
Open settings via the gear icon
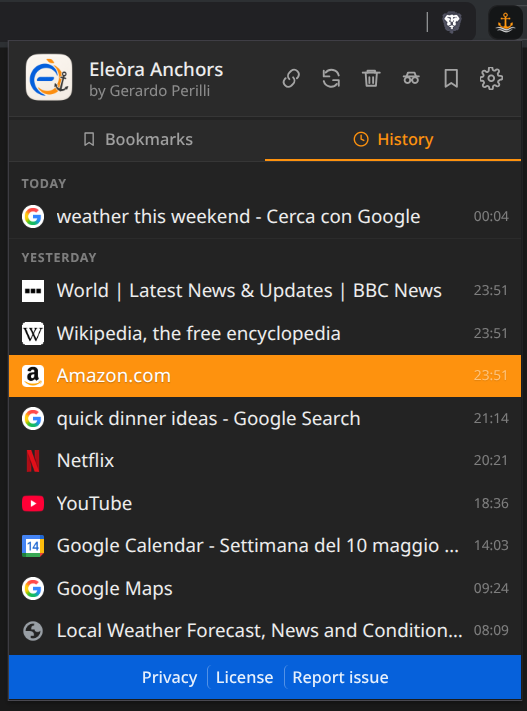pos(491,79)
